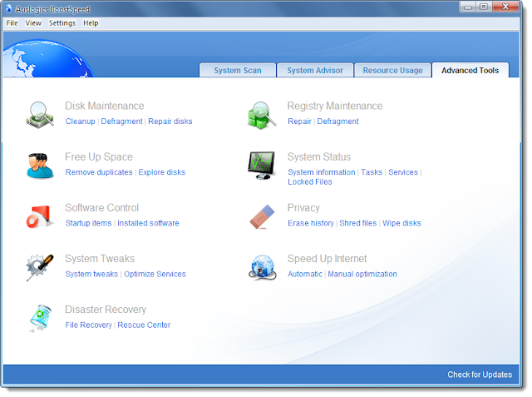
Task: Click the Disaster Recovery recycle bin icon
Action: [40, 318]
